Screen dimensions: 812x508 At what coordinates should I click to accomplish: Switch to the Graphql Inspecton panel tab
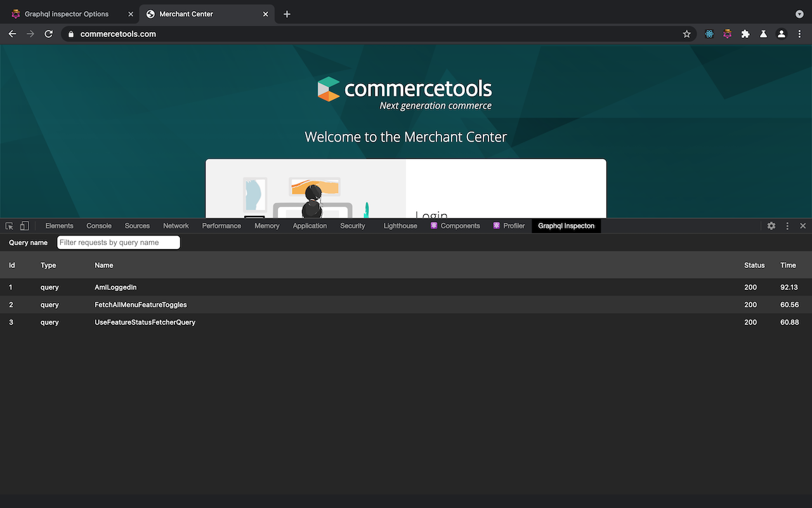(x=566, y=225)
